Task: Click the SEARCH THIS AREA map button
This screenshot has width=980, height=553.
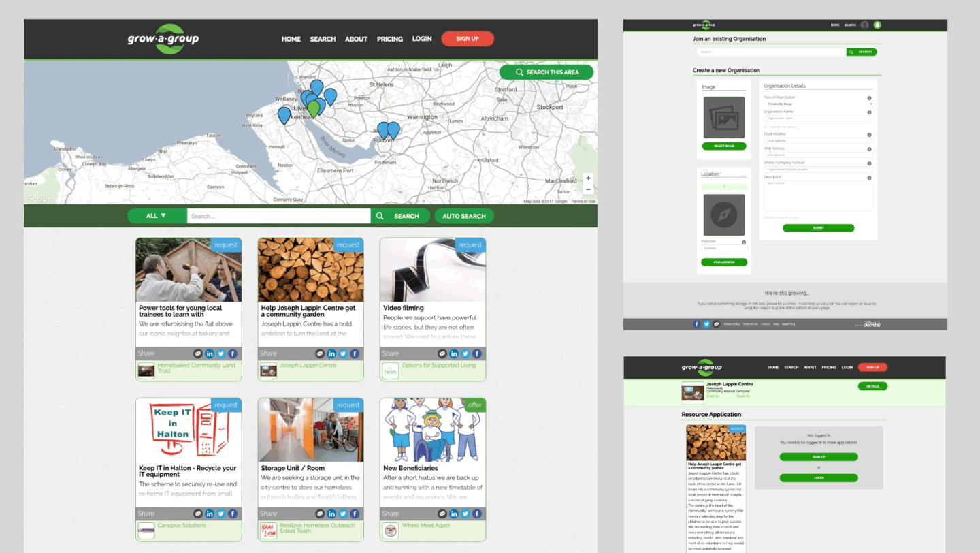Action: (x=546, y=72)
